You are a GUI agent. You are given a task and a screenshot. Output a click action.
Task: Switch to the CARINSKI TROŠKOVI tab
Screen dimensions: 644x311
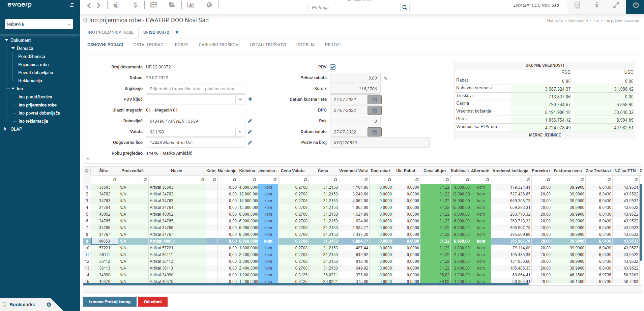pyautogui.click(x=219, y=45)
